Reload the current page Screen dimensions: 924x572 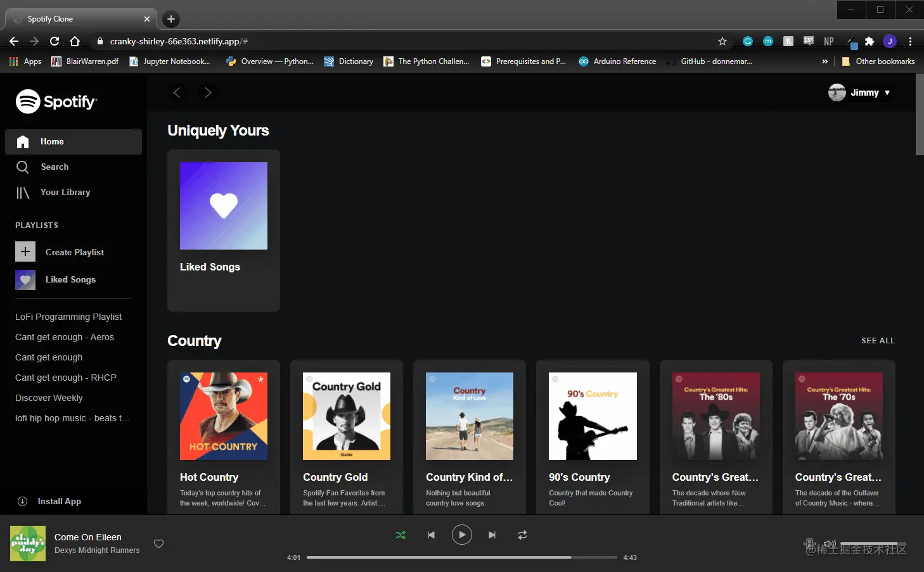[55, 41]
